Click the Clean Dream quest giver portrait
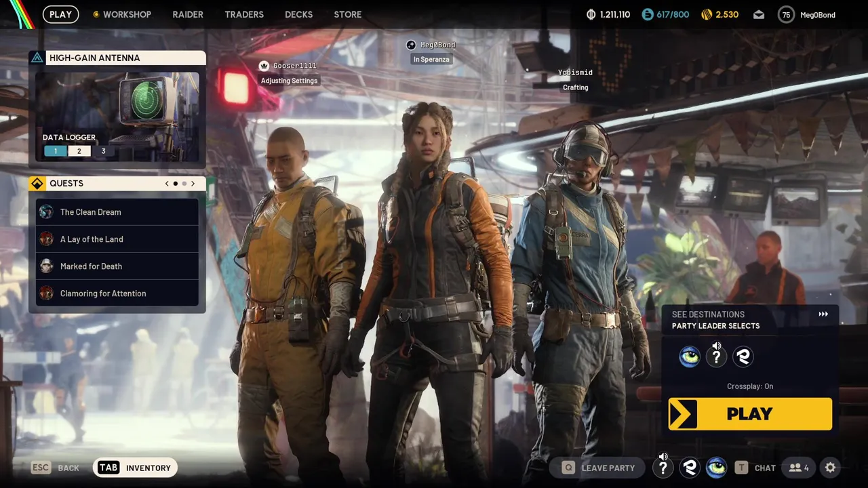The image size is (868, 488). pyautogui.click(x=46, y=212)
